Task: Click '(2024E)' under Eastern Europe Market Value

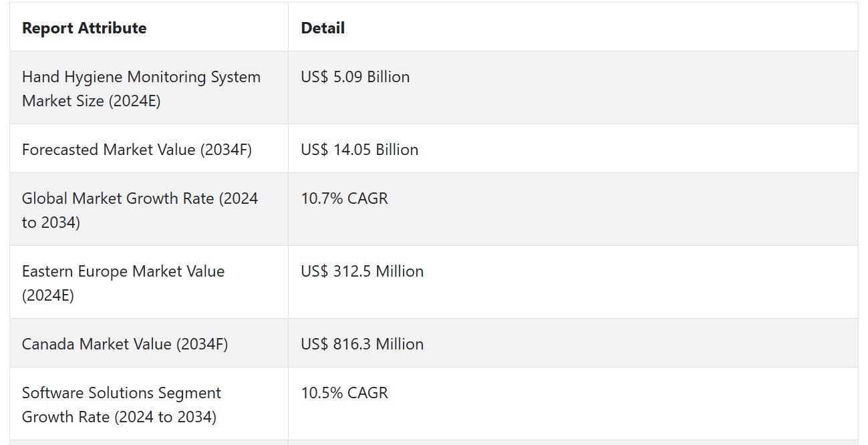Action: pyautogui.click(x=48, y=295)
